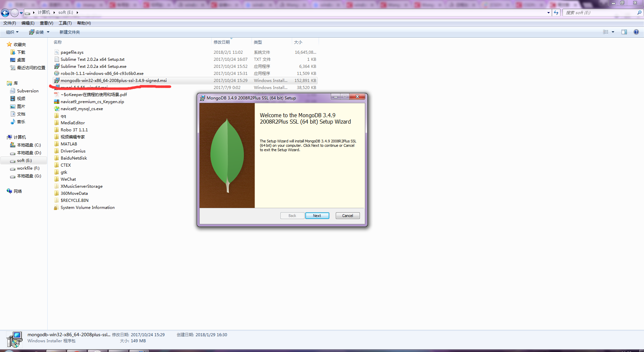The image size is (644, 352).
Task: Select Sublime Text 2.0.2a x64 Setup.txt icon
Action: click(x=57, y=59)
